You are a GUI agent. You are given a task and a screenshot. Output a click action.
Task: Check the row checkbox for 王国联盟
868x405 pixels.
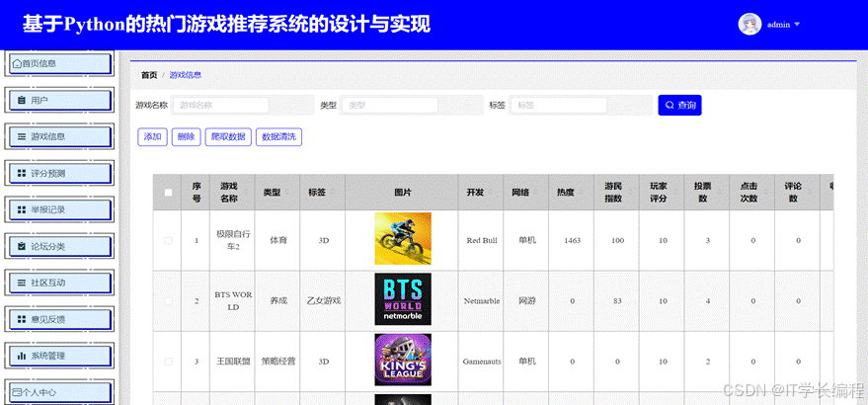pos(168,362)
